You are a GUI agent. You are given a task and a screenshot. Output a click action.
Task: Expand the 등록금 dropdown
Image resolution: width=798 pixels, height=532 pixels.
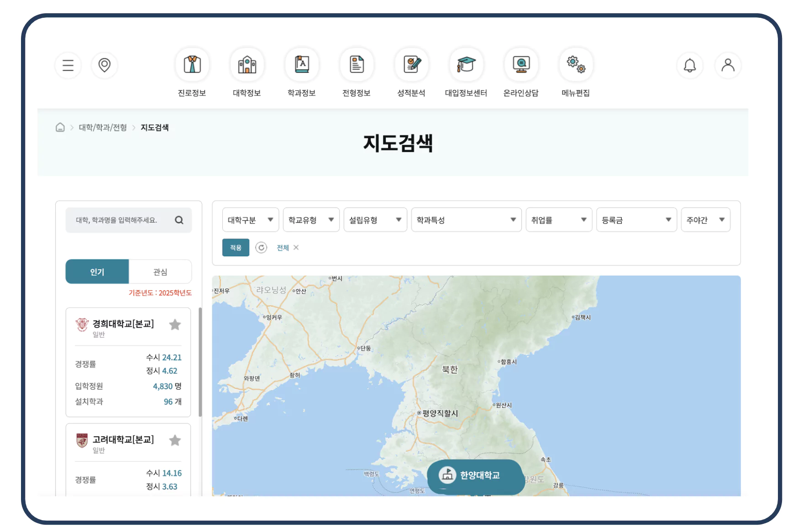[x=637, y=220]
